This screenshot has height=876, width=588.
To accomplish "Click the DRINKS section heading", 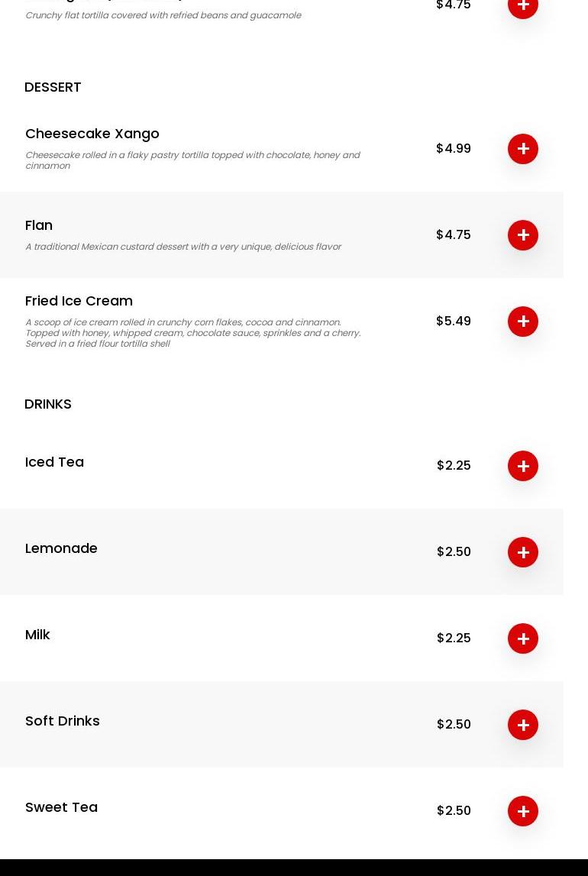I will (48, 404).
